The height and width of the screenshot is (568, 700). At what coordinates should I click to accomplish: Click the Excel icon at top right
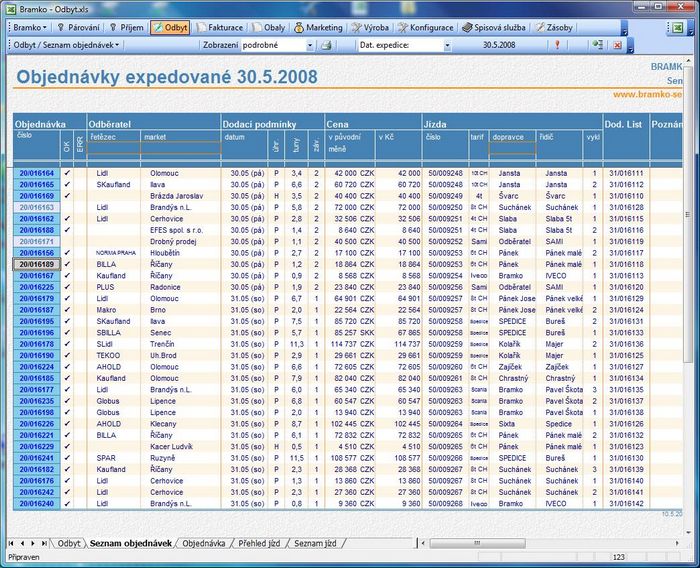tap(678, 28)
